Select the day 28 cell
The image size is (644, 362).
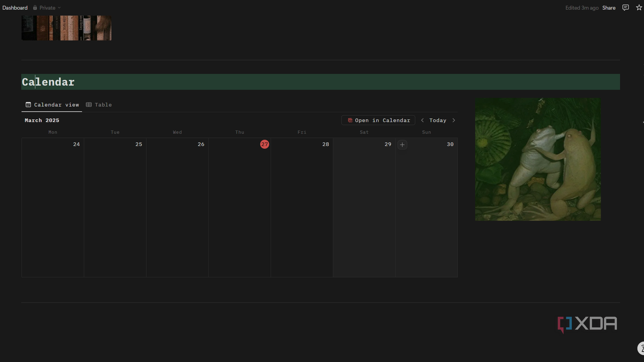click(x=302, y=208)
